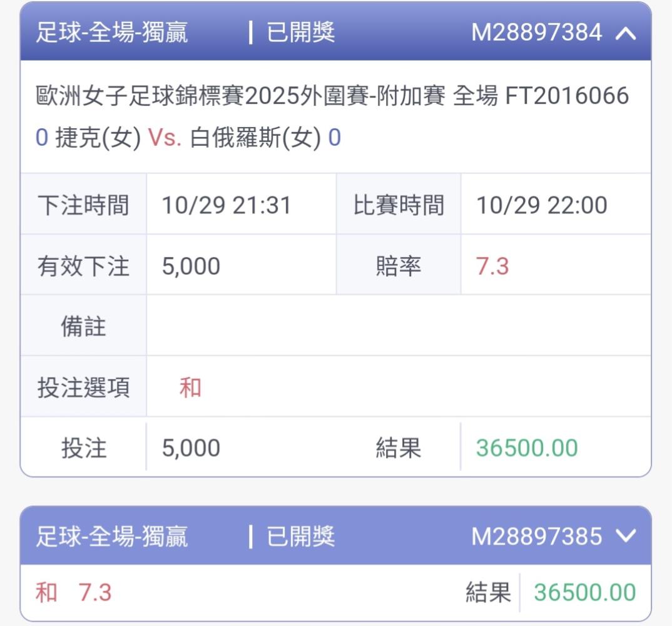This screenshot has height=626, width=672.
Task: Click the red 7.3 odds value
Action: click(492, 267)
